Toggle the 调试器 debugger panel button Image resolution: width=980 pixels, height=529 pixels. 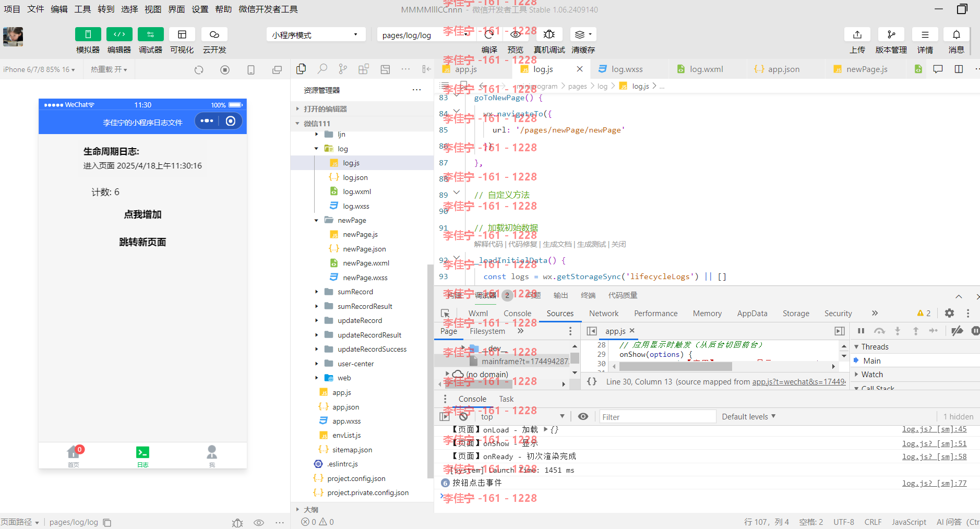click(x=150, y=34)
